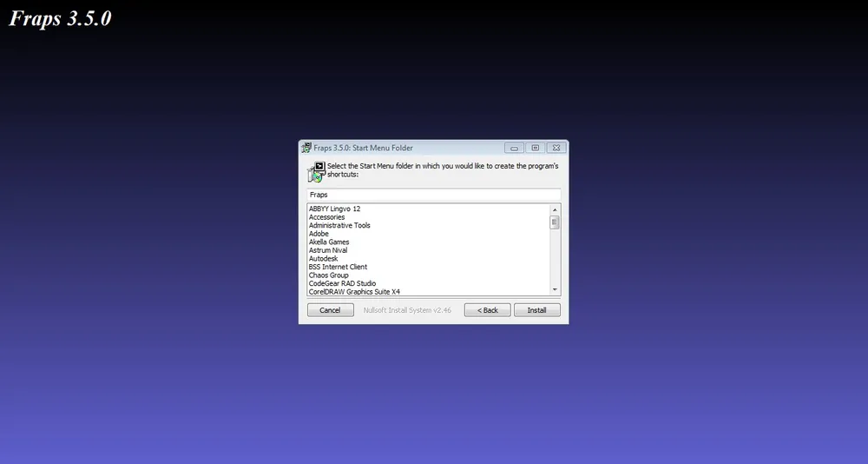Maximize the Fraps installer window
The width and height of the screenshot is (868, 464).
pos(536,148)
